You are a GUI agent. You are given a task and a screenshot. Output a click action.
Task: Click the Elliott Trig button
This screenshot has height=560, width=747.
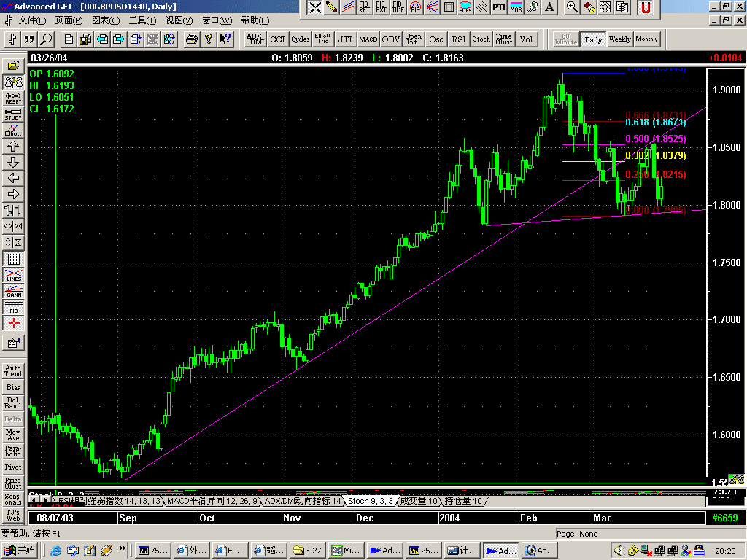coord(322,39)
